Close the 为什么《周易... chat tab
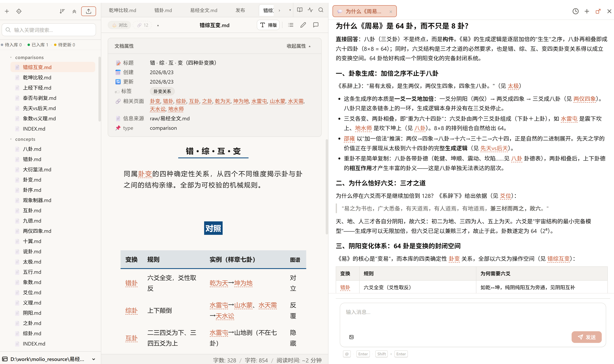The image size is (614, 364). point(391,11)
